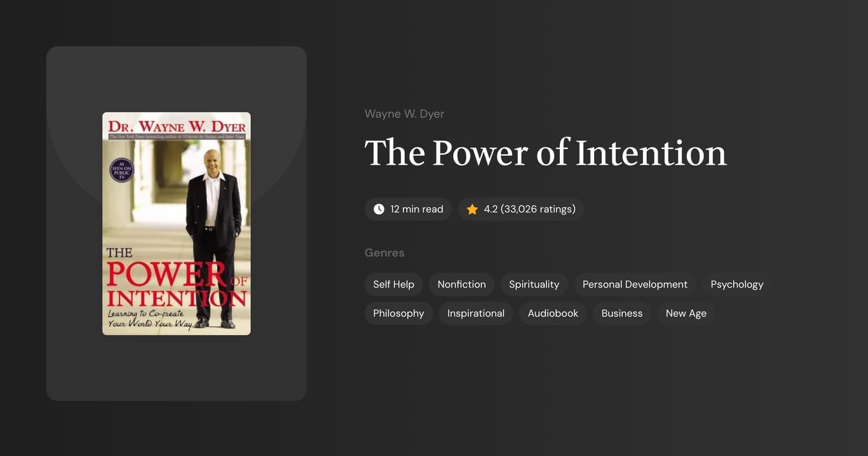Click the book title The Power of Intention
Viewport: 868px width, 456px height.
click(545, 153)
